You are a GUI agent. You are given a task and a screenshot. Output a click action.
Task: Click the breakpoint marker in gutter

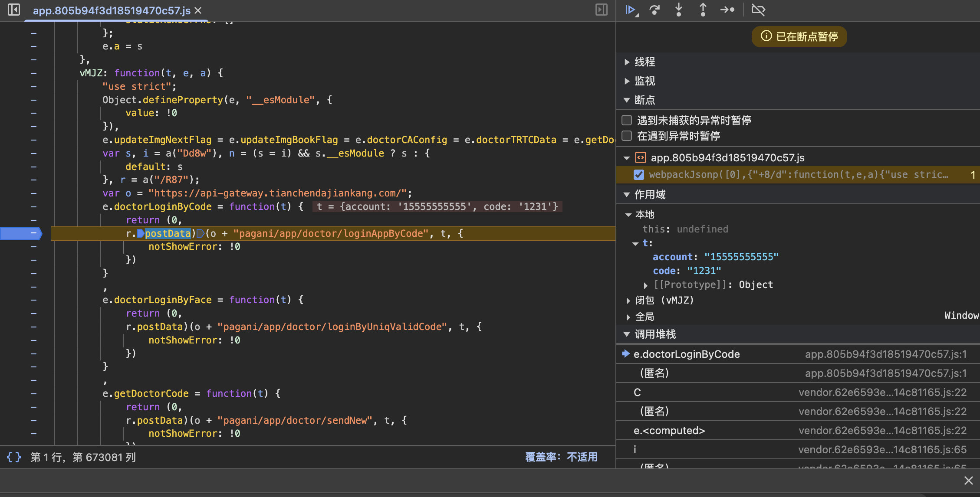[21, 233]
